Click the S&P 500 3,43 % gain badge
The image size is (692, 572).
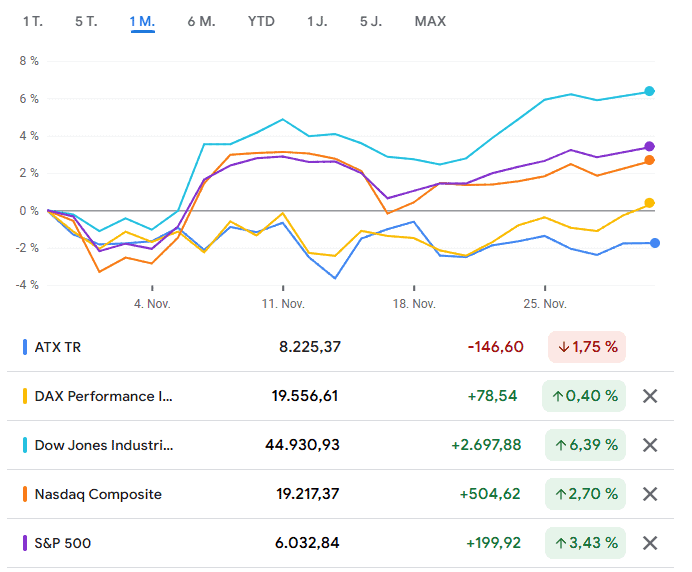586,543
